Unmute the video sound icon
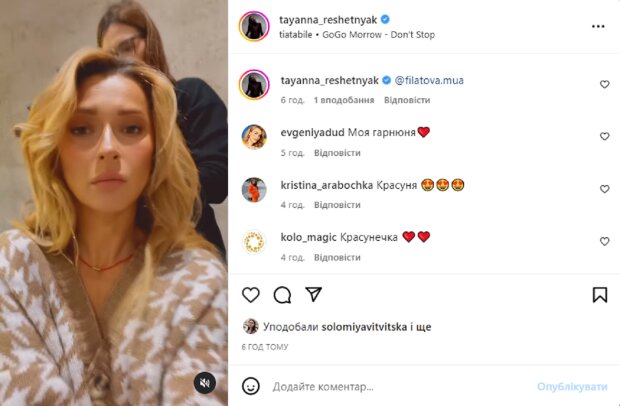Image resolution: width=620 pixels, height=406 pixels. (x=204, y=383)
